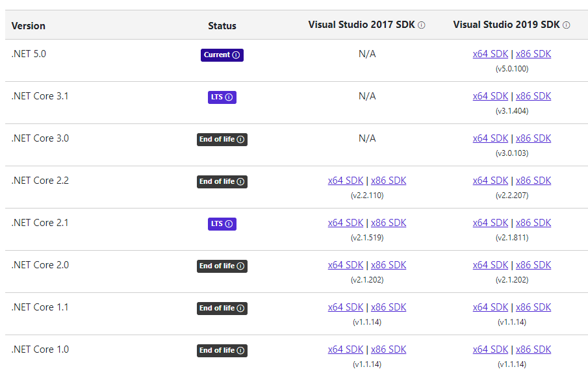Download .NET Core 2.1 x86 SDK for VS 2017
The height and width of the screenshot is (380, 588).
tap(389, 223)
